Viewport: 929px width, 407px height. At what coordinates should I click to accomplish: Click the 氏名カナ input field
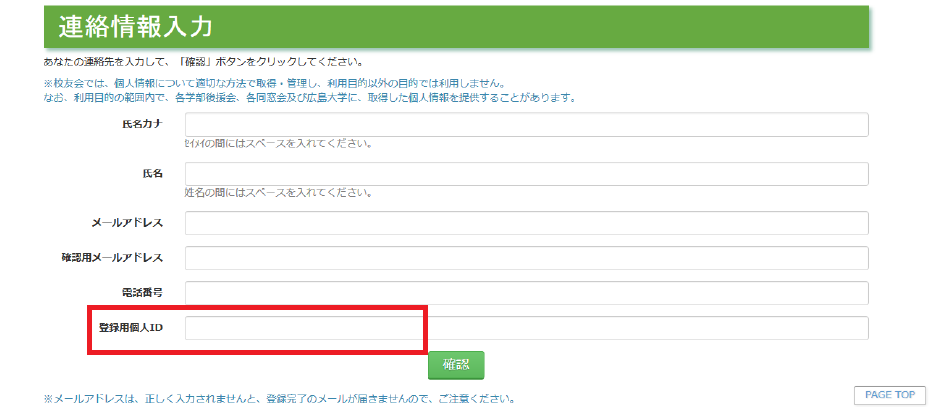527,125
